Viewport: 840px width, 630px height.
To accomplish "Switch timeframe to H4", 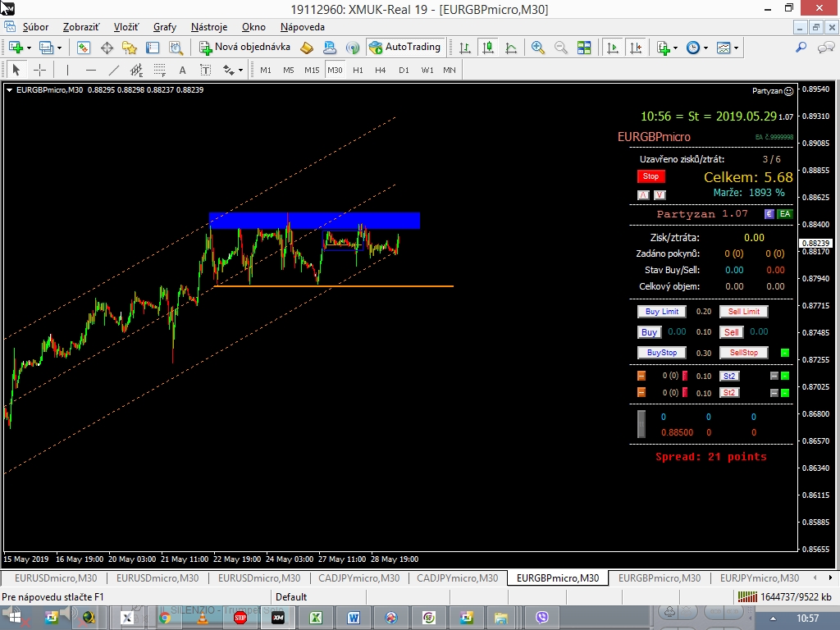I will [x=381, y=70].
